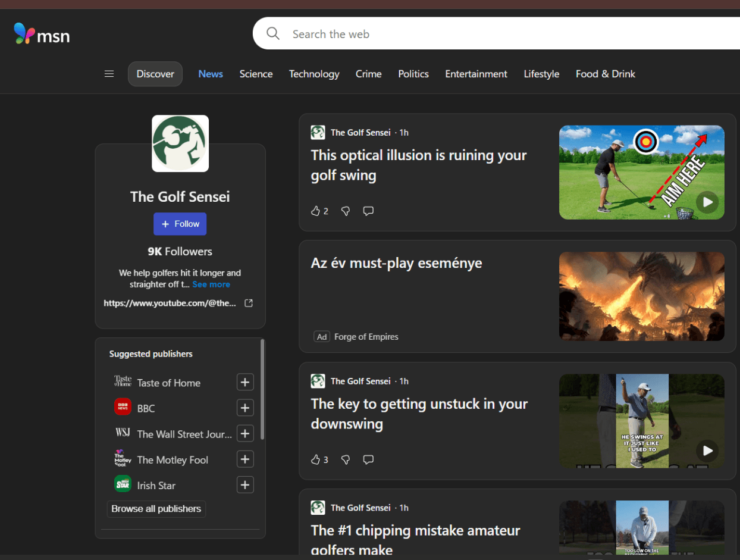Follow BBC with plus button
The image size is (740, 560).
click(245, 408)
